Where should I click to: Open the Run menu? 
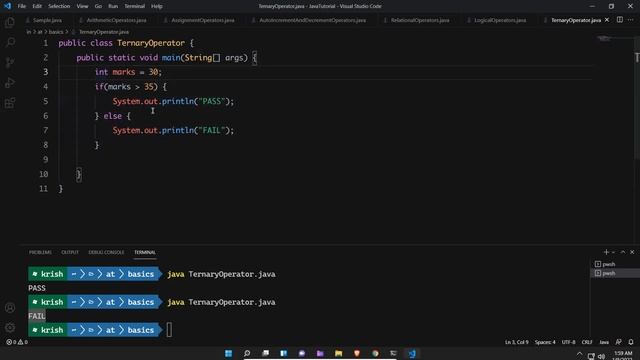[113, 6]
